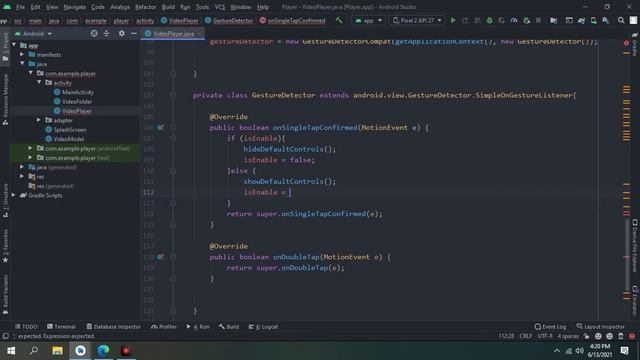640x360 pixels.
Task: Open the Logcat tool window
Action: tap(263, 327)
